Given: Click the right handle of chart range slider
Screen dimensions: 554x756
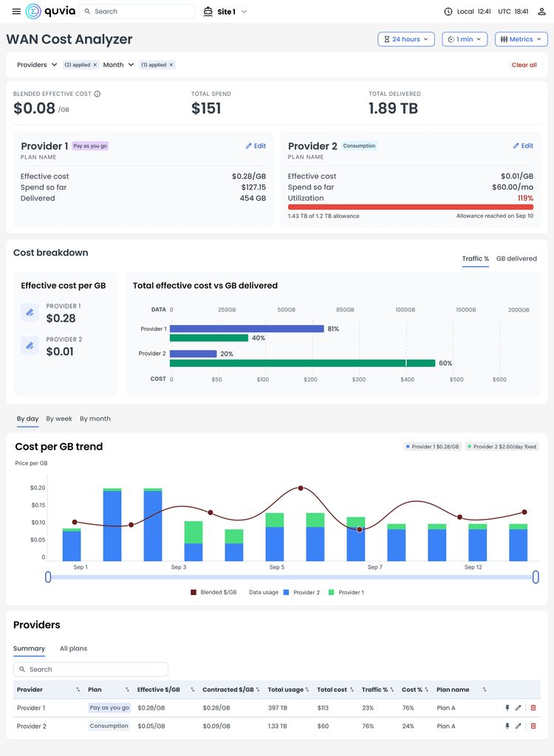Looking at the screenshot, I should (536, 577).
